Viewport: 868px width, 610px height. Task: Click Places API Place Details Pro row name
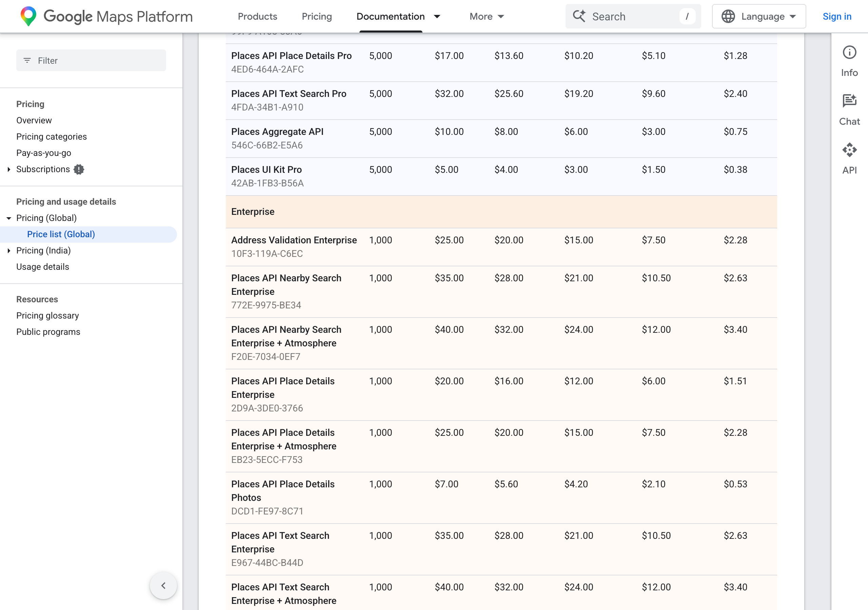click(x=292, y=56)
